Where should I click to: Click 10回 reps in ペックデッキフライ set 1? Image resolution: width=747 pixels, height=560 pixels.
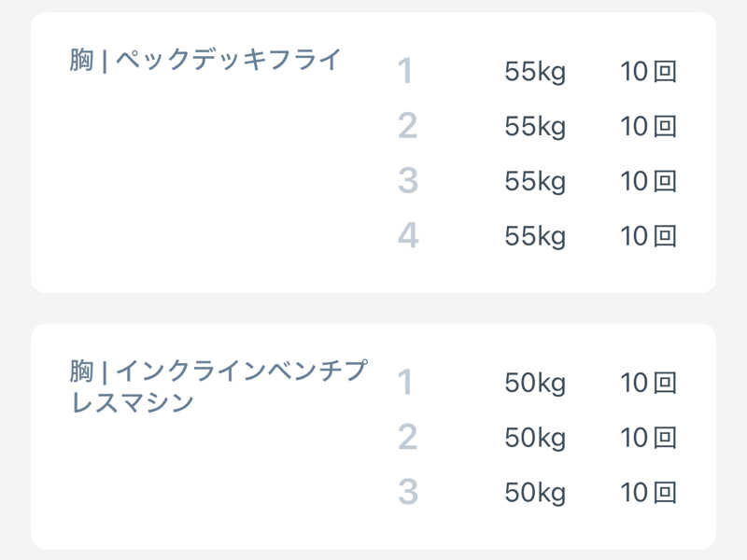[648, 72]
